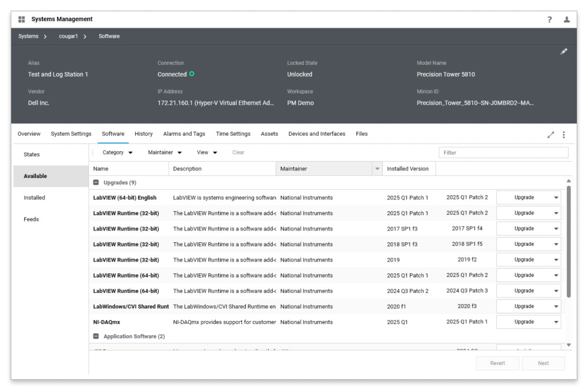Select Feeds in the side list

[x=51, y=219]
